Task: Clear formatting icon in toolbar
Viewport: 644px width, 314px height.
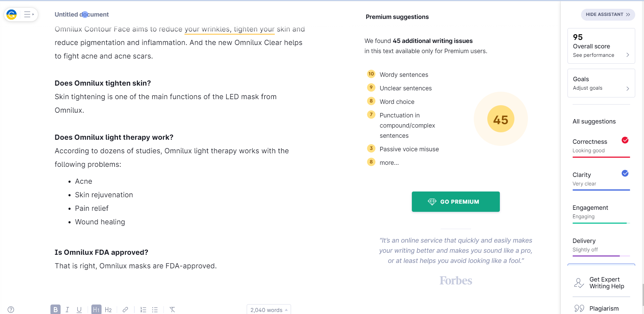Action: pyautogui.click(x=172, y=310)
